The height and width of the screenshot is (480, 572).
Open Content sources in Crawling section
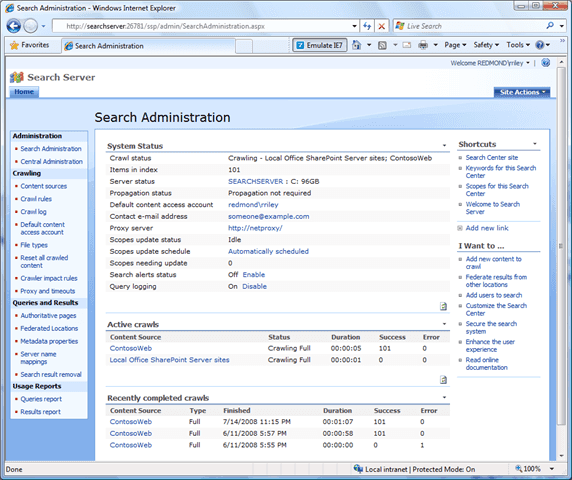pyautogui.click(x=44, y=186)
